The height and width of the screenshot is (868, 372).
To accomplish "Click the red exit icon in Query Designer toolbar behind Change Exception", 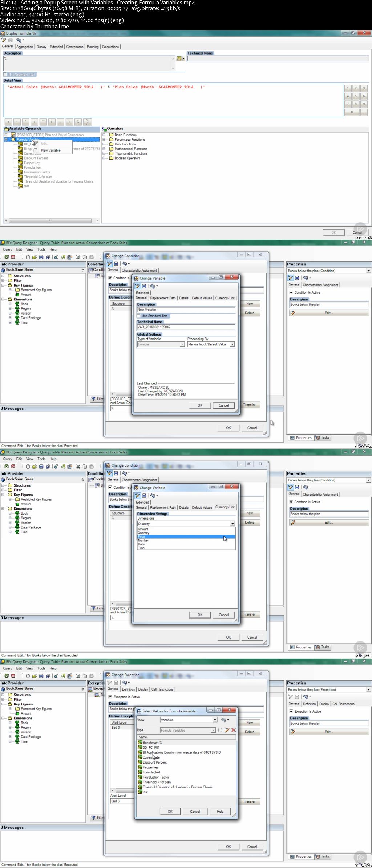I will (13, 676).
